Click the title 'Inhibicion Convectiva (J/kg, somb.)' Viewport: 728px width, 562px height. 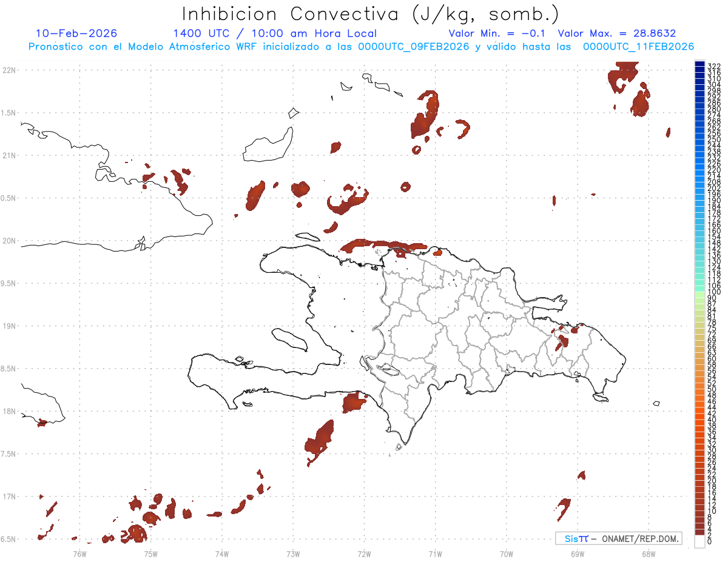click(371, 15)
